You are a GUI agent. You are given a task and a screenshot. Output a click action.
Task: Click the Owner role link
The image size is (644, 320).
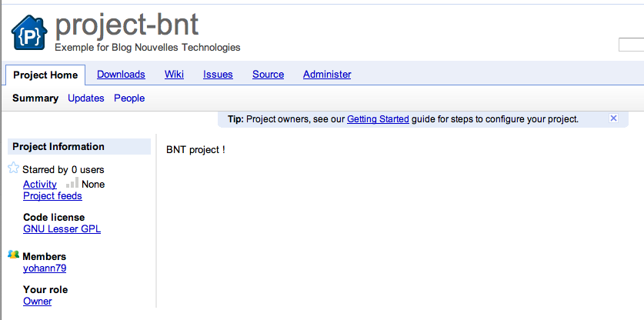tap(38, 302)
